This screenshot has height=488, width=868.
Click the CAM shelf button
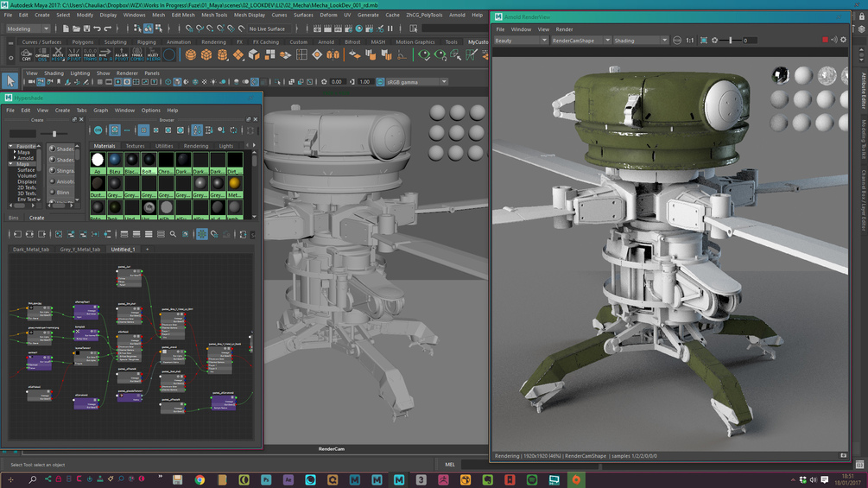[26, 54]
